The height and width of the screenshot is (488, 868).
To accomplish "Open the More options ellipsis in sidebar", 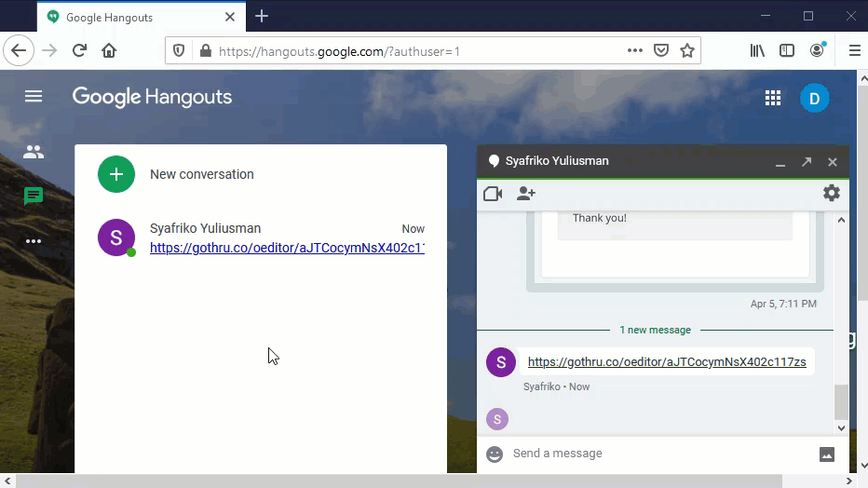I will pyautogui.click(x=34, y=241).
